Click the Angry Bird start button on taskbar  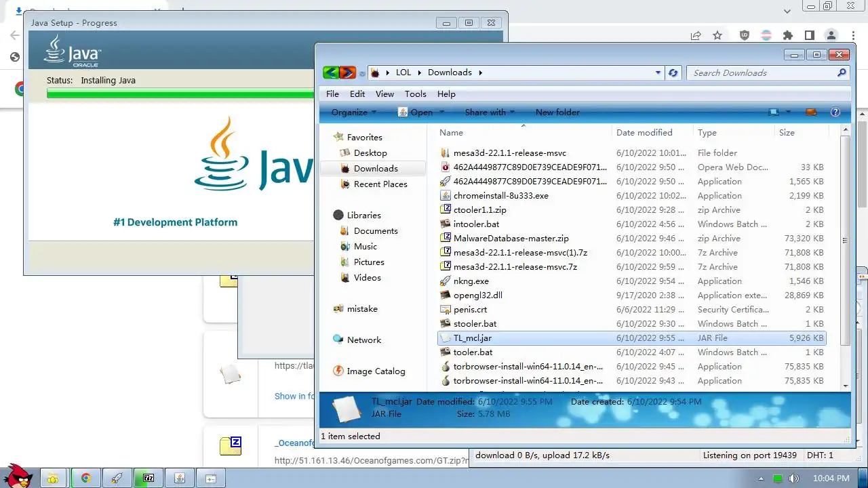coord(18,476)
